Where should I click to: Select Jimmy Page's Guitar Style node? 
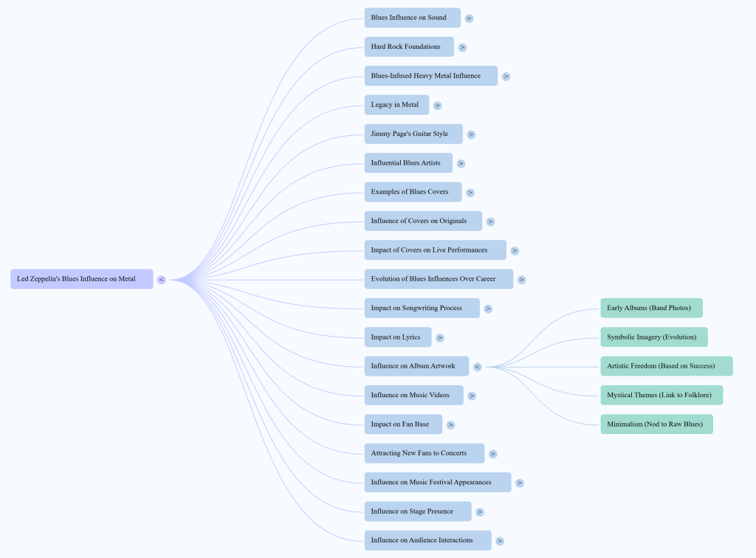click(x=413, y=134)
